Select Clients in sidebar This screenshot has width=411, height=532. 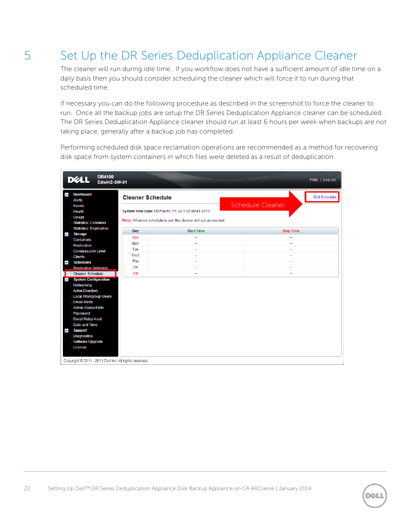pos(79,257)
